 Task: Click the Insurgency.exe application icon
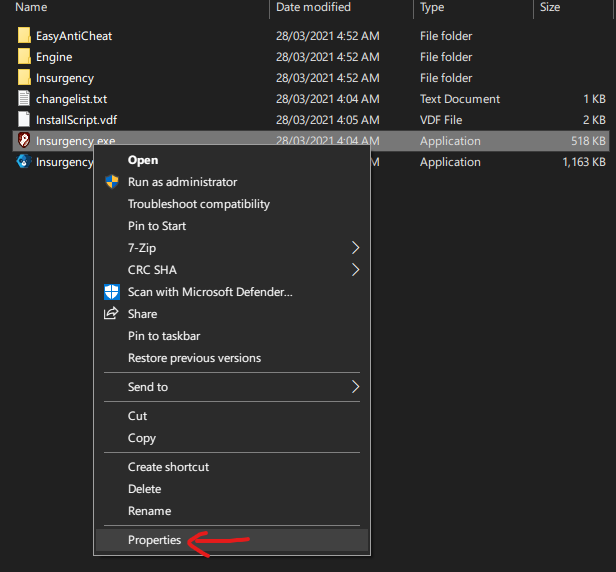click(x=24, y=141)
